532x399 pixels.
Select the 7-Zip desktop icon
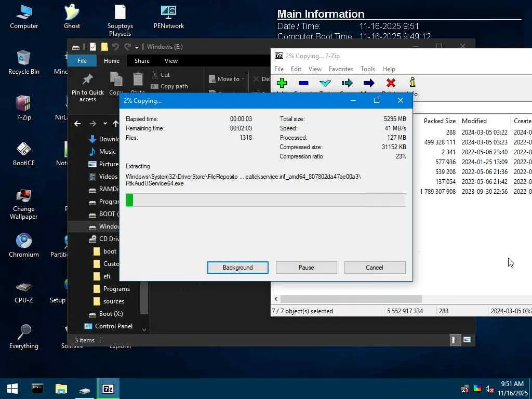point(24,108)
